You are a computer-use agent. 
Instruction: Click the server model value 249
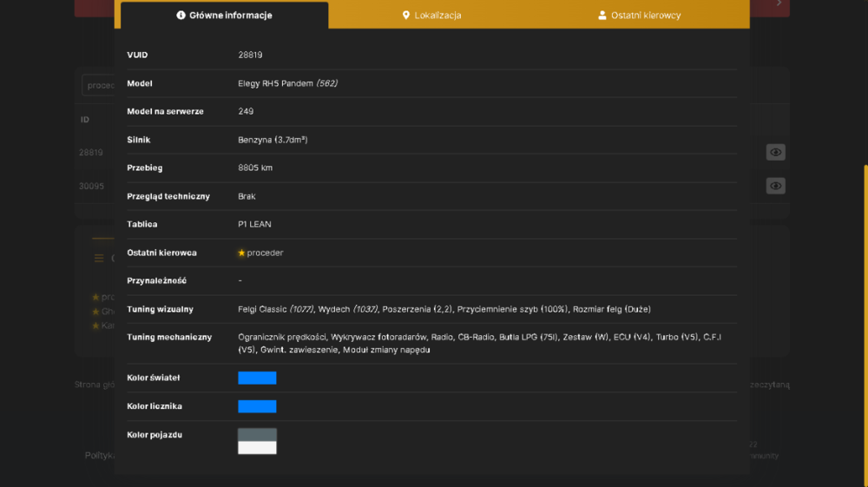click(246, 111)
